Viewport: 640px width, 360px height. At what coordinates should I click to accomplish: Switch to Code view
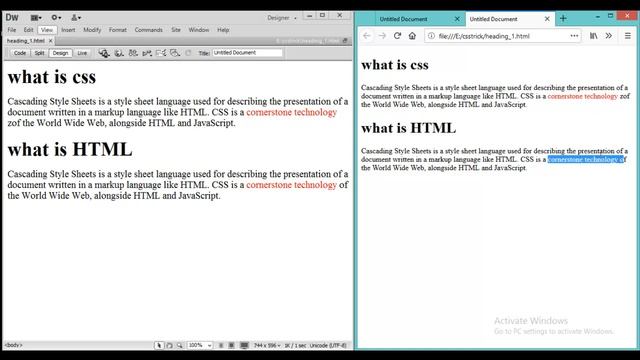(20, 53)
